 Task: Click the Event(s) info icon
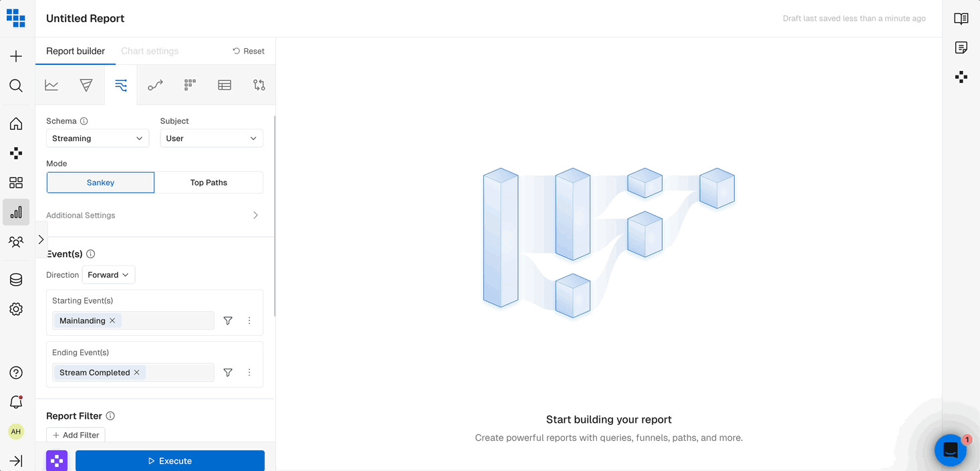[91, 254]
